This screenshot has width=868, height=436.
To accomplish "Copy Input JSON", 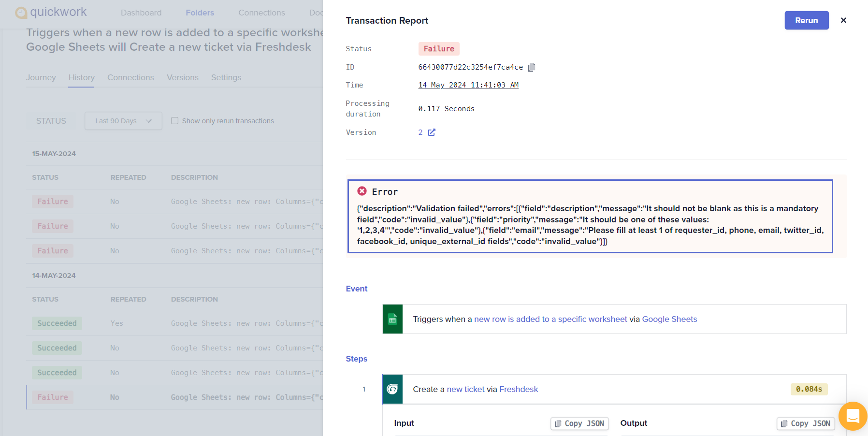I will click(579, 423).
